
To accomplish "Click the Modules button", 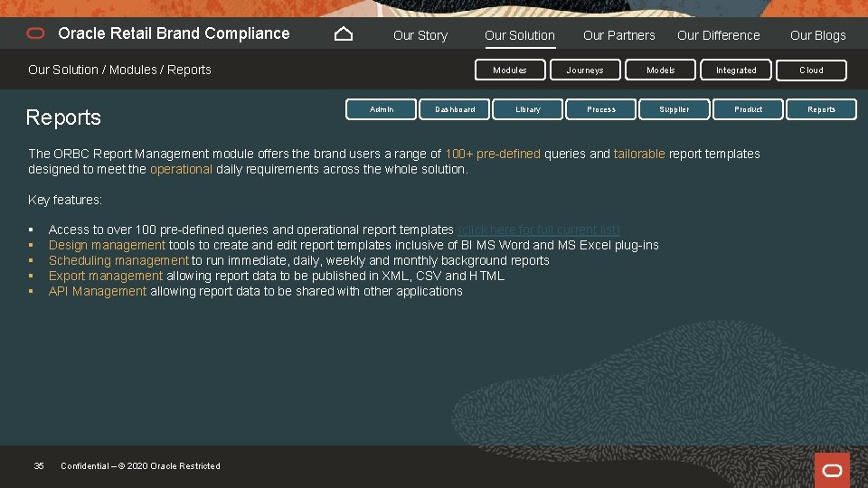I will [x=510, y=70].
